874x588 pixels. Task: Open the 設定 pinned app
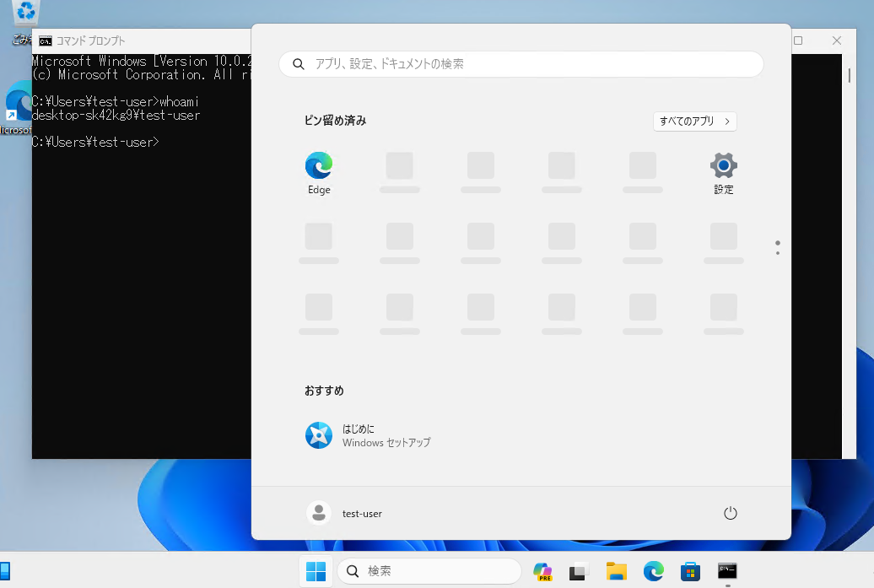(724, 173)
